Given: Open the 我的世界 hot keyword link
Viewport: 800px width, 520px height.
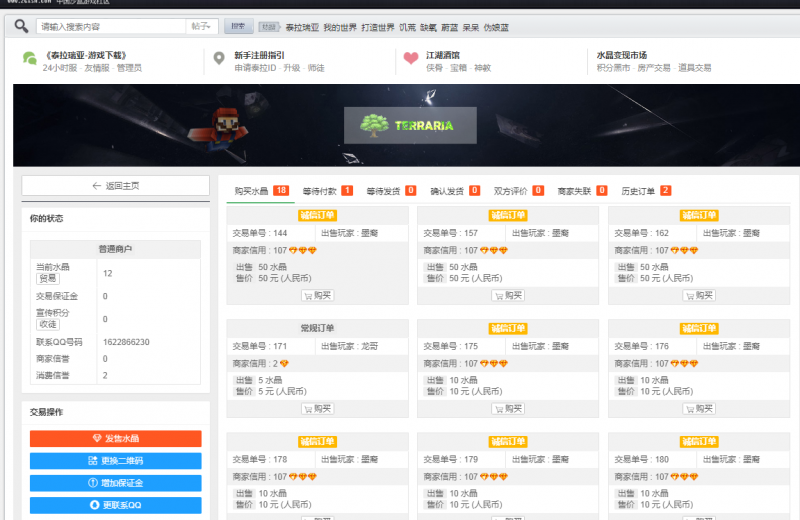Looking at the screenshot, I should [340, 28].
